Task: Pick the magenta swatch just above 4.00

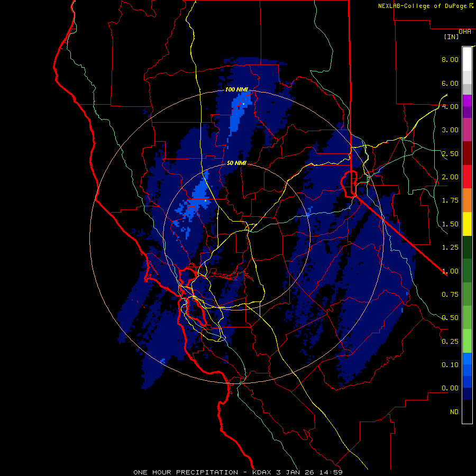Action: pyautogui.click(x=467, y=100)
